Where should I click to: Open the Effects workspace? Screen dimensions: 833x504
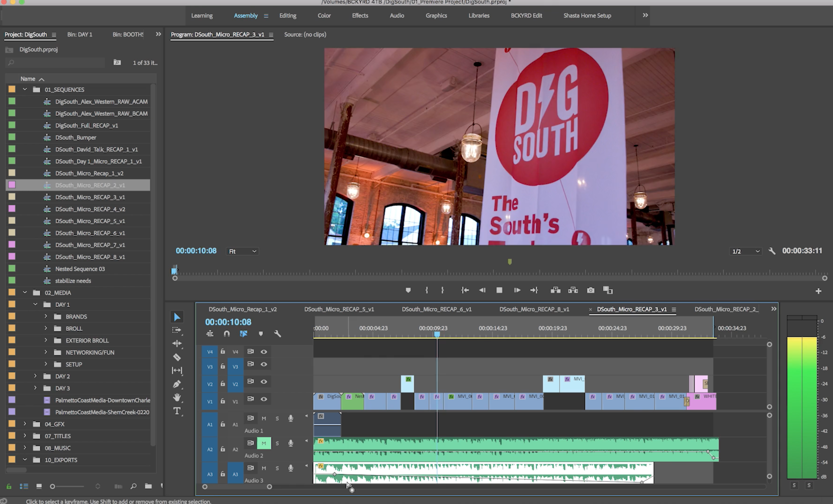tap(360, 16)
